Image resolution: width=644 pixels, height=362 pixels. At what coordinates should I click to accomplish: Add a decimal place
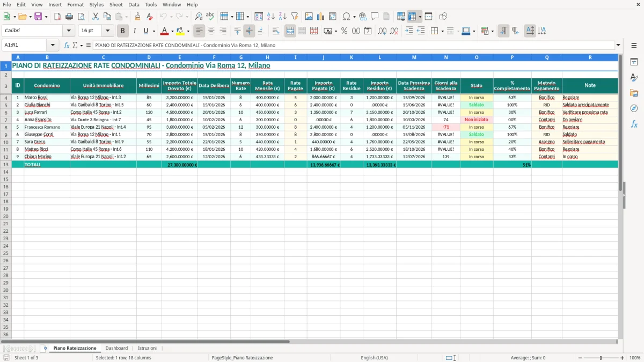click(382, 31)
